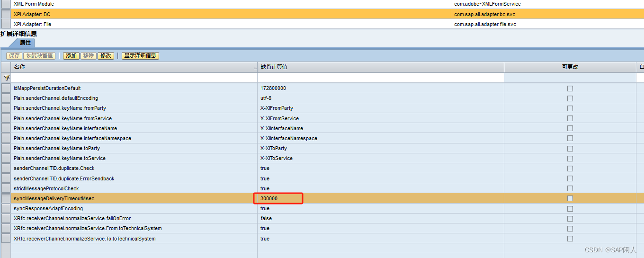Click the 保存 button
Viewport: 644px width, 258px height.
[x=14, y=55]
